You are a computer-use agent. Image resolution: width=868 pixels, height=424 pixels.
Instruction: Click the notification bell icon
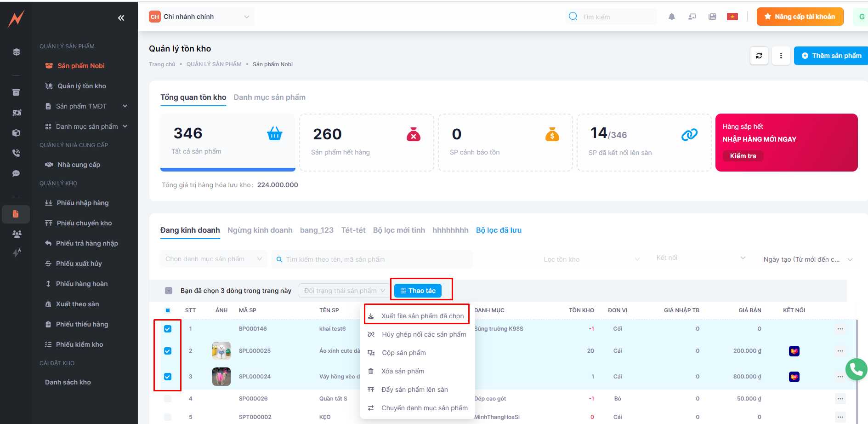coord(671,17)
